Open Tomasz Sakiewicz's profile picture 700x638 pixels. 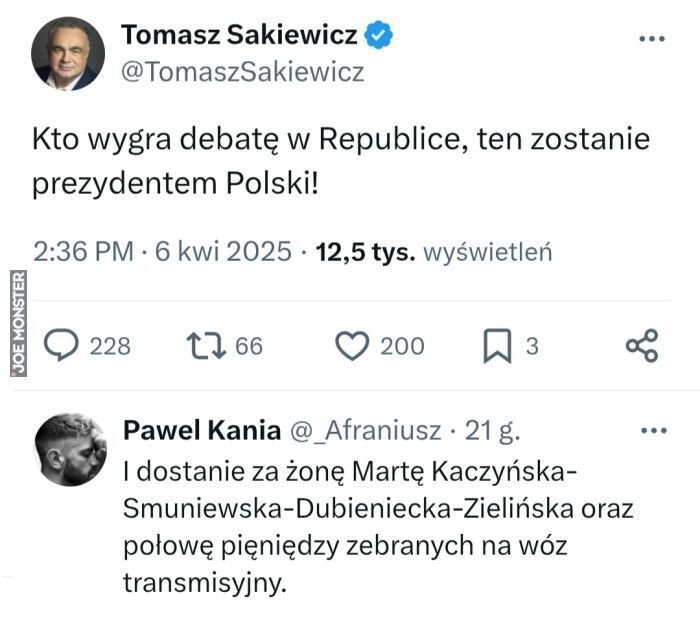68,54
